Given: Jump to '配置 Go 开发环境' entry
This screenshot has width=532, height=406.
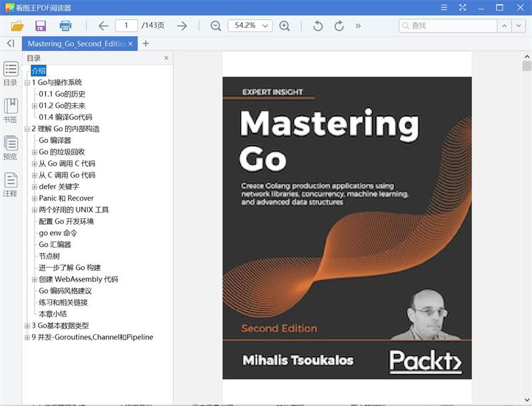Looking at the screenshot, I should click(66, 222).
